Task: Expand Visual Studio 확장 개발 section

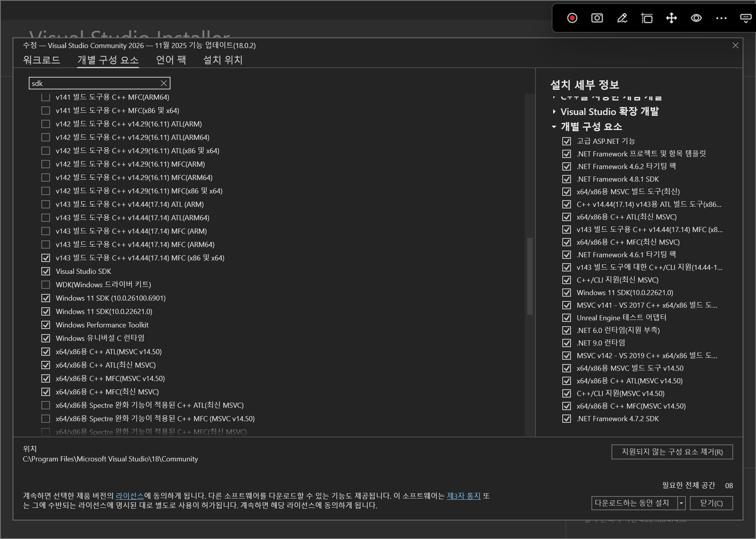Action: 554,112
